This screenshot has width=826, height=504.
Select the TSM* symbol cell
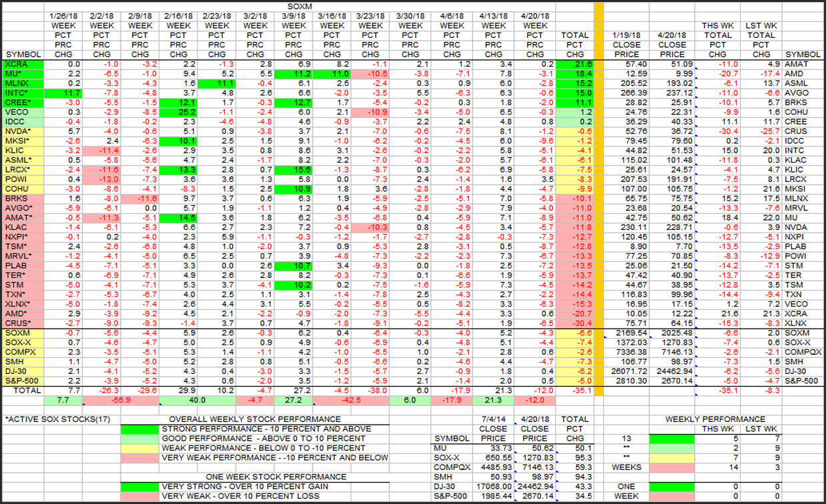pos(24,247)
